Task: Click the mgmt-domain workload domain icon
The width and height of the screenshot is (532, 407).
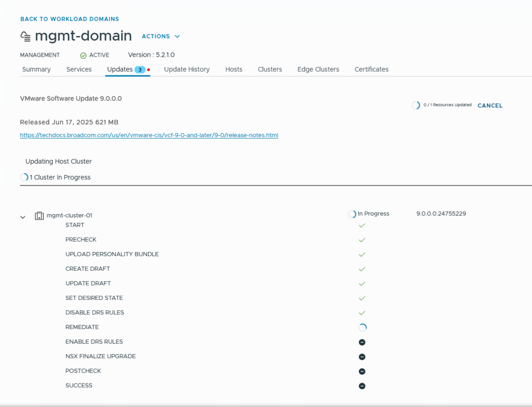Action: click(25, 36)
